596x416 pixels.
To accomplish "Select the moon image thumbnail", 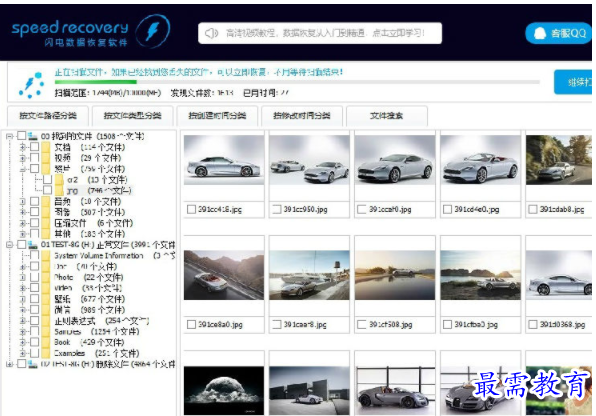I will (x=224, y=391).
